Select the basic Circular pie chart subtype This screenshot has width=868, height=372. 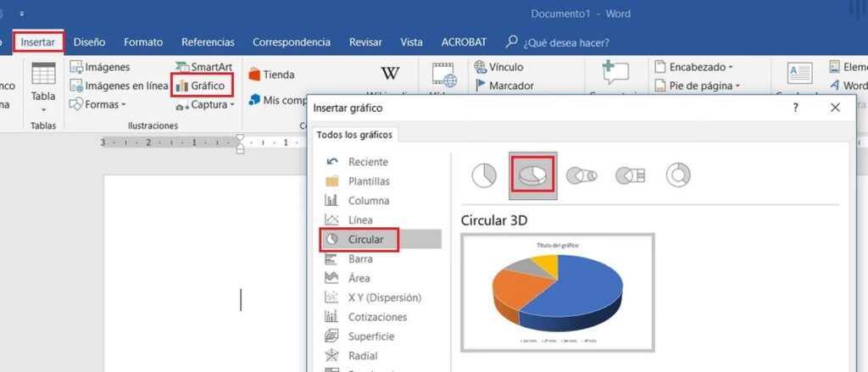pyautogui.click(x=483, y=175)
